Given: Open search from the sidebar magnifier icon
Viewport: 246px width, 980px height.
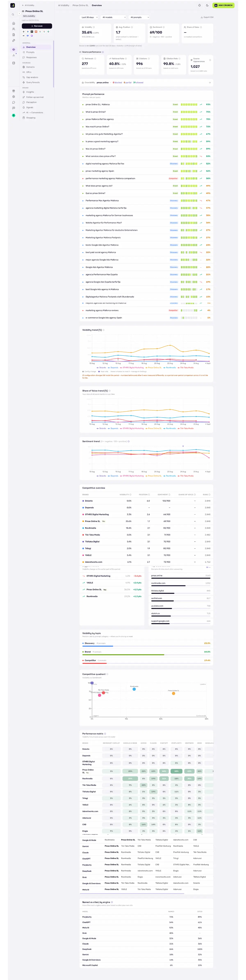Looking at the screenshot, I should pos(13,15).
